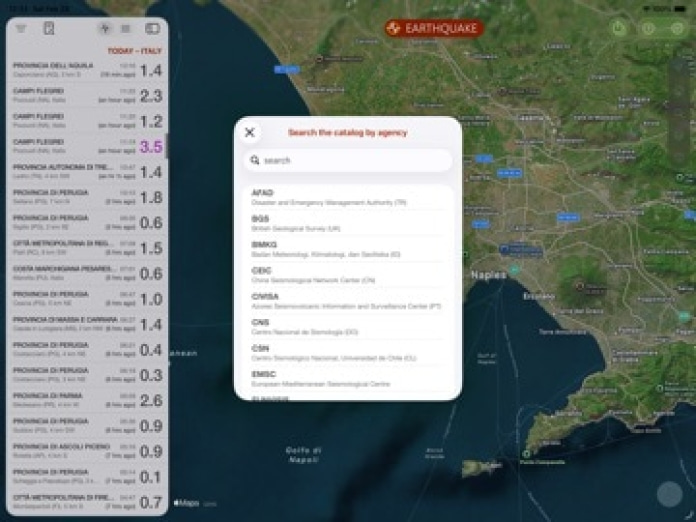Open the Provincia di Massa e Carrara 1.4 event

(87, 324)
